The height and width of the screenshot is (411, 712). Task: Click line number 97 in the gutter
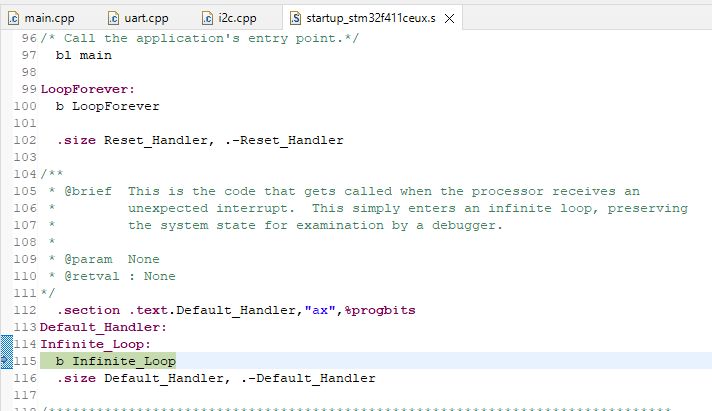tap(29, 55)
